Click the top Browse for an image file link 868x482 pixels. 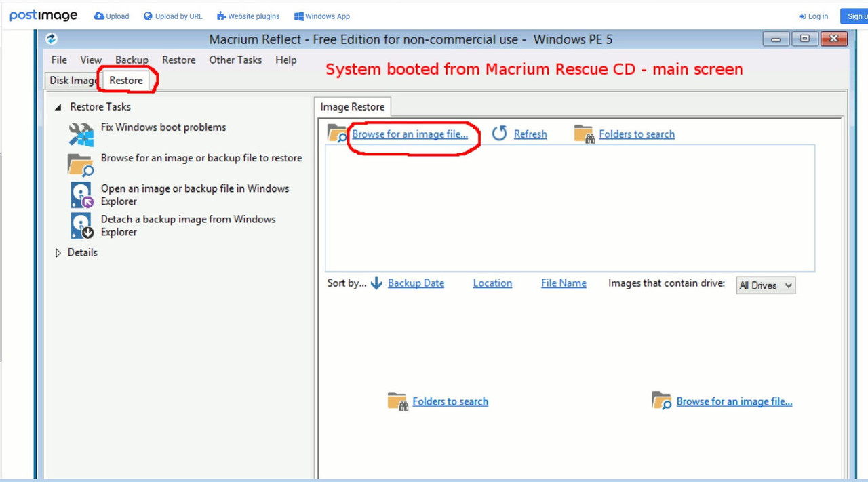point(410,134)
